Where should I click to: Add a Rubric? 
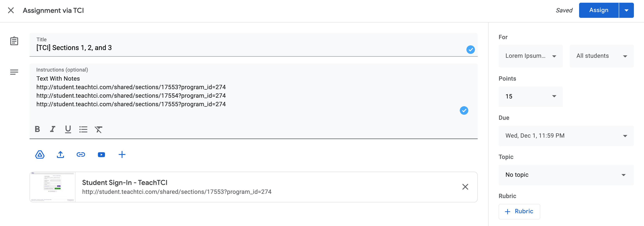tap(519, 211)
